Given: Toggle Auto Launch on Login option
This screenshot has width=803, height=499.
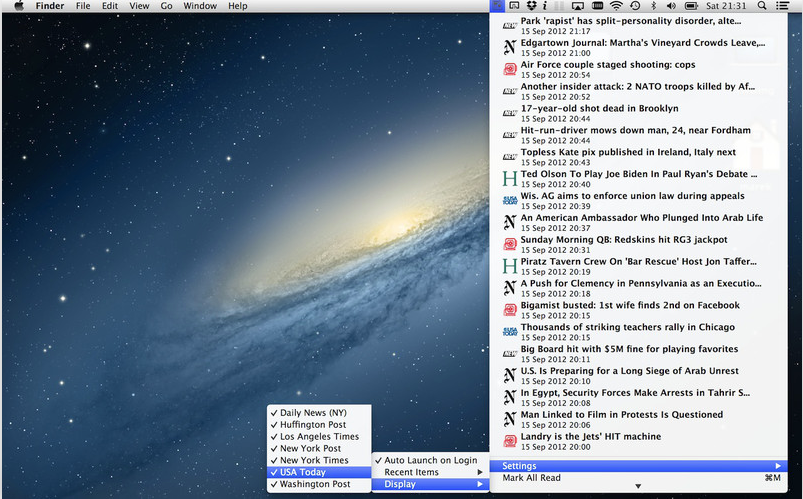Looking at the screenshot, I should (x=430, y=460).
